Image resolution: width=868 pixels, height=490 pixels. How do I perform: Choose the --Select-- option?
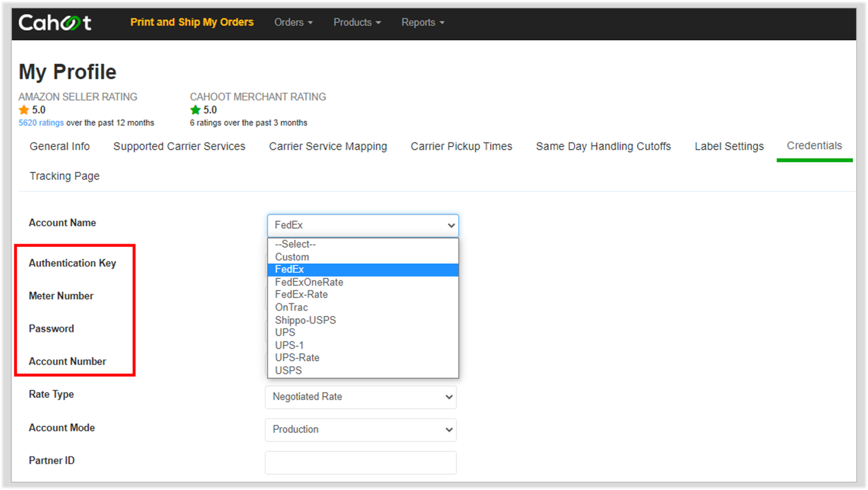(x=363, y=244)
